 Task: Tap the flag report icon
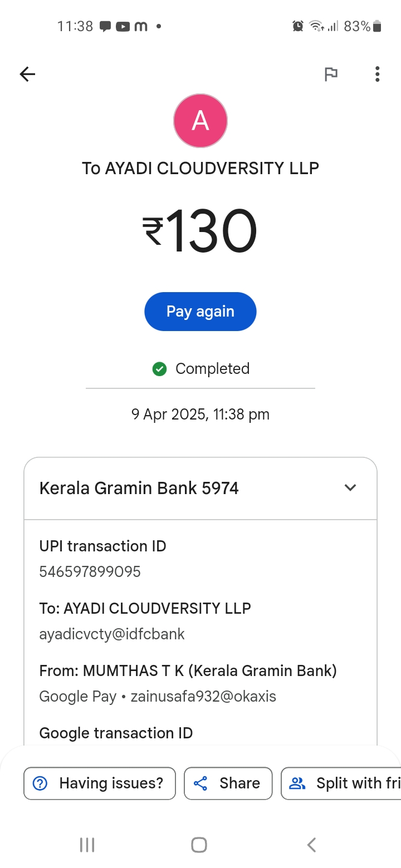pos(331,74)
